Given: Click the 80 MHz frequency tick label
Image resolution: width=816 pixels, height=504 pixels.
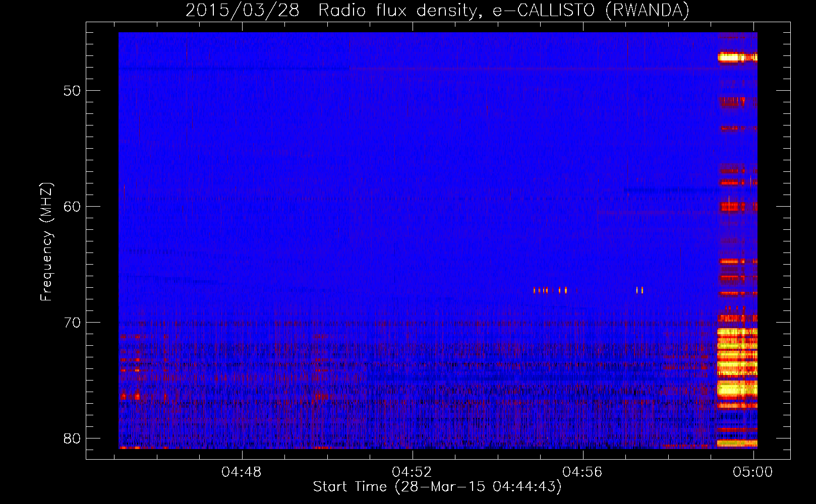Looking at the screenshot, I should coord(72,438).
